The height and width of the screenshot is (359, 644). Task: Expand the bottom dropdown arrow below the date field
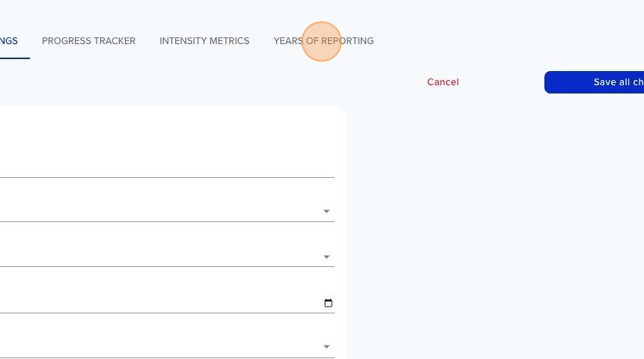326,347
